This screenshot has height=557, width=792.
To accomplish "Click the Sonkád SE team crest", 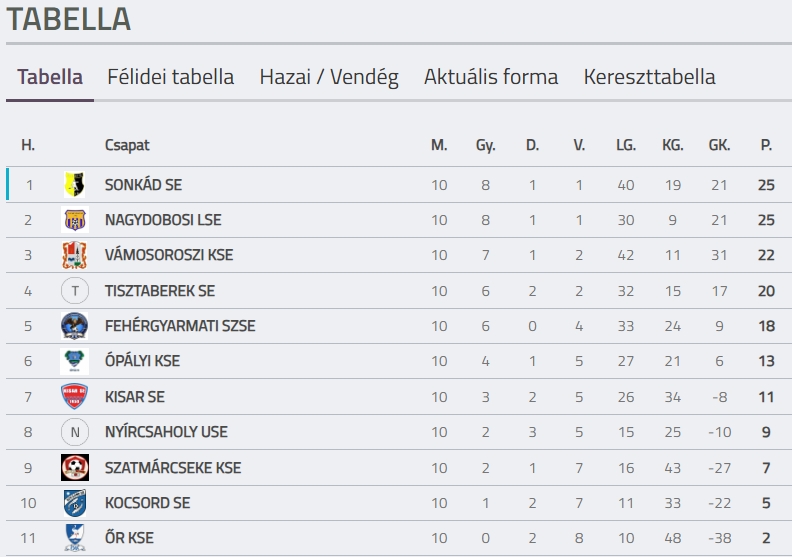I will coord(75,184).
